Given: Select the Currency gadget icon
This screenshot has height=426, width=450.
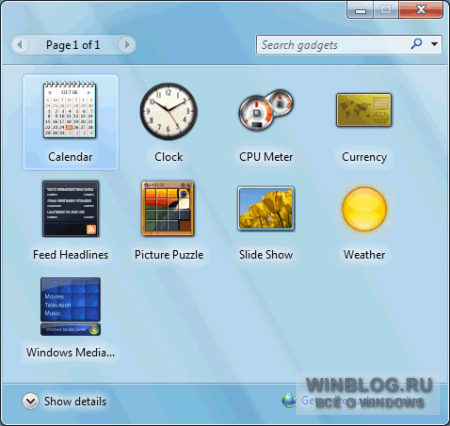Looking at the screenshot, I should (364, 110).
